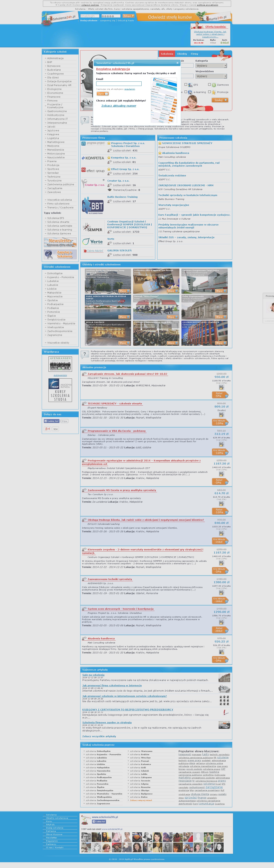The width and height of the screenshot is (274, 868).
Task: Open the Newsletter banner in the sidebar
Action: point(60,242)
